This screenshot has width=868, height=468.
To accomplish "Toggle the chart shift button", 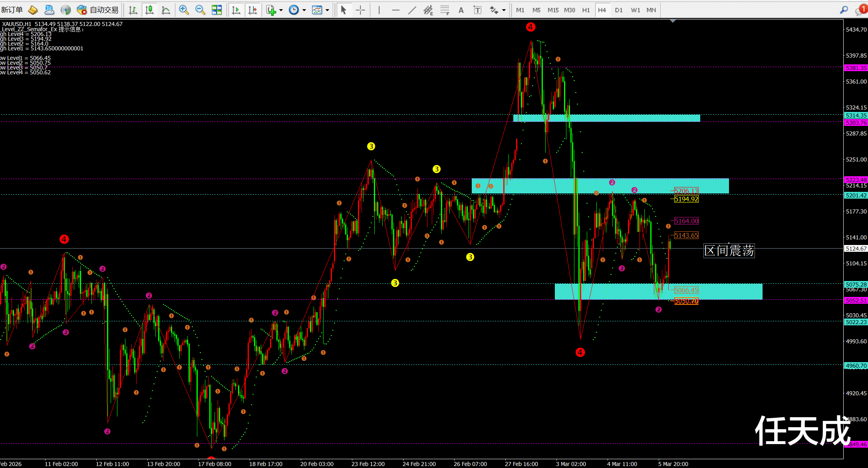I will click(252, 10).
